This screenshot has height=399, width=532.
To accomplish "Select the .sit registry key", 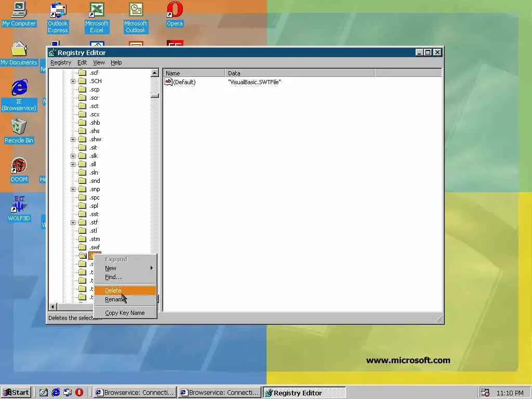I will (94, 148).
